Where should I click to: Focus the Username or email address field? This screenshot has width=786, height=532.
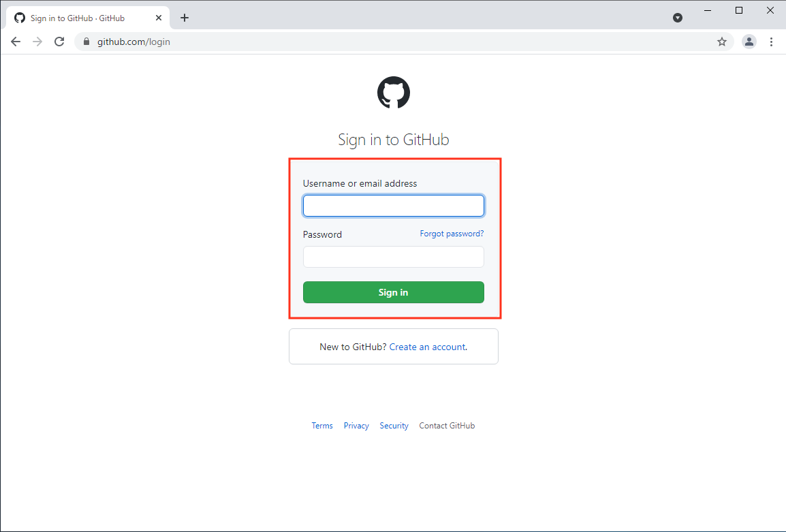pyautogui.click(x=394, y=206)
